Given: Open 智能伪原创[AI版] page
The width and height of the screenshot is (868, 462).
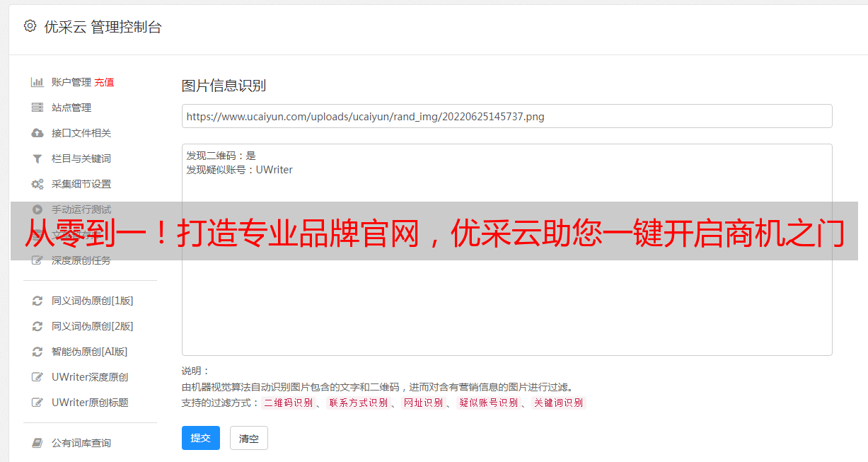Looking at the screenshot, I should point(89,352).
